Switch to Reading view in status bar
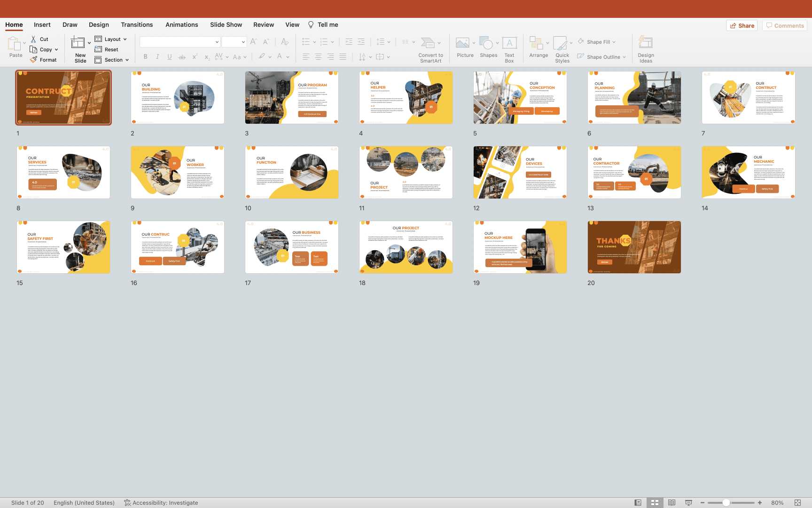 pos(671,502)
